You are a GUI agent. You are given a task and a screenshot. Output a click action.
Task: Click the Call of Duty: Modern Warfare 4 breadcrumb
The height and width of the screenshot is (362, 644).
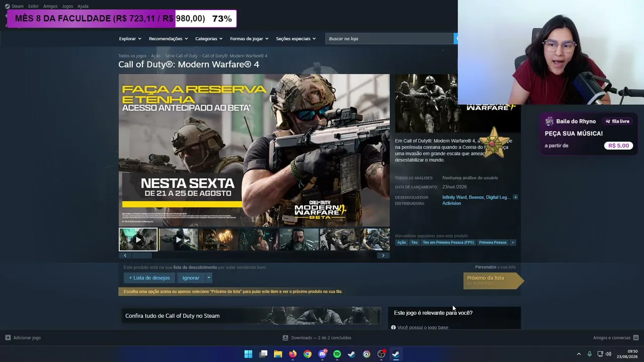[234, 56]
